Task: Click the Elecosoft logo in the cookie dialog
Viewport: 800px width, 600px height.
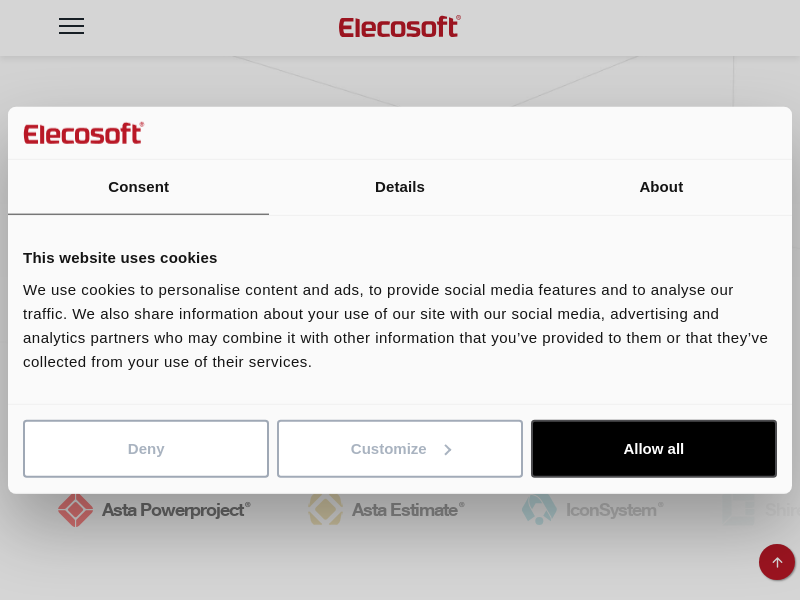Action: [84, 133]
